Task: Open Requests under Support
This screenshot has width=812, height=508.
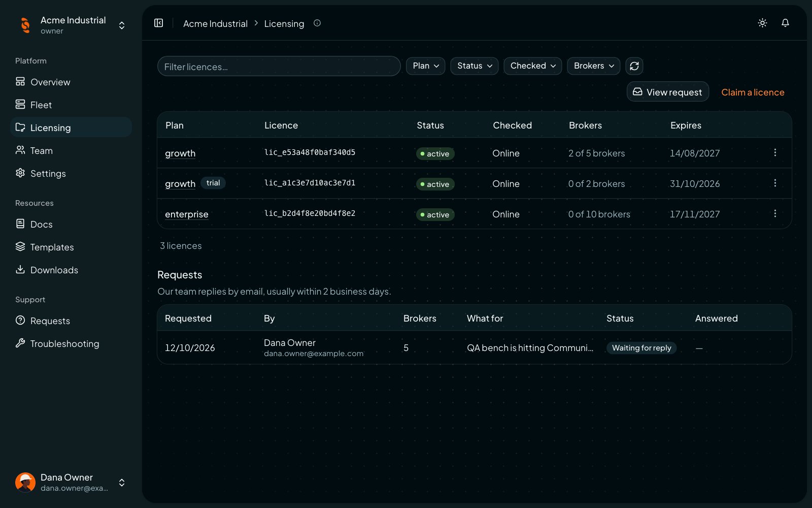Action: [x=71, y=321]
